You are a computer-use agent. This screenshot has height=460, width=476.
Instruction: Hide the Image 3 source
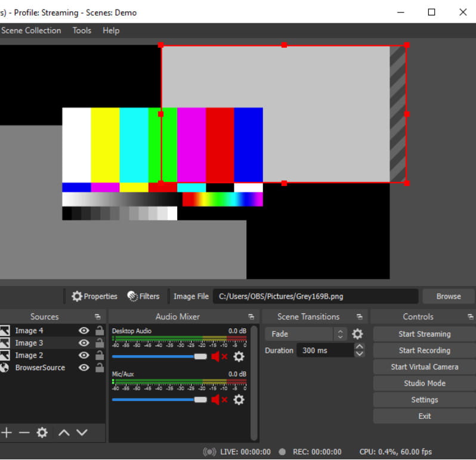pos(84,343)
